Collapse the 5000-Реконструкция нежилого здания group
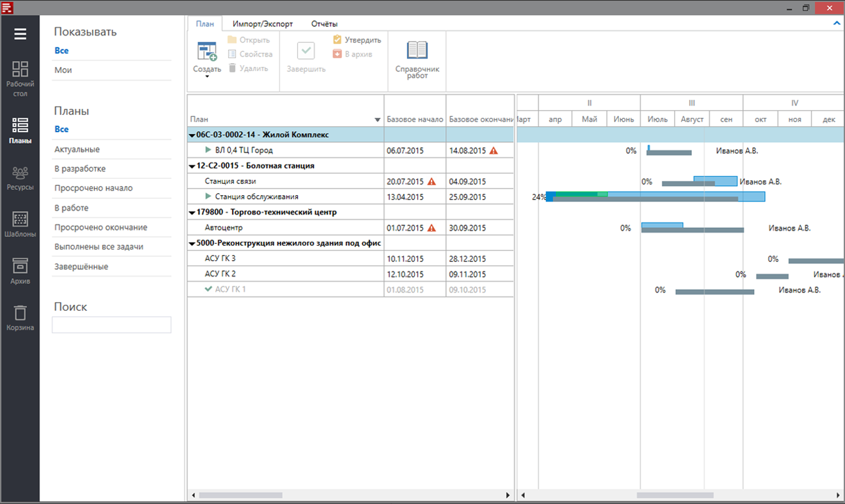 192,244
